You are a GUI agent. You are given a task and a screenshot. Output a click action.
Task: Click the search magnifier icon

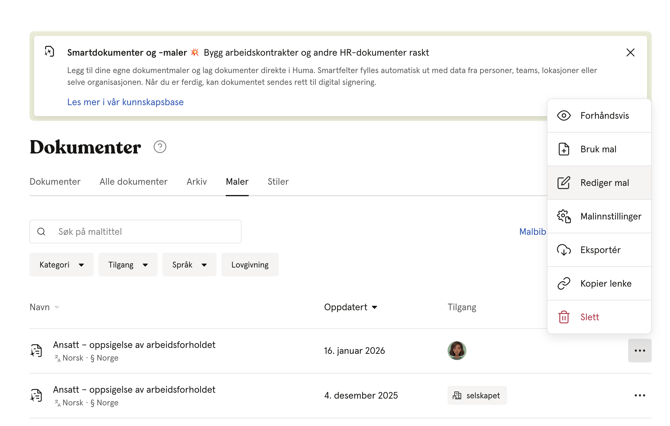click(x=41, y=232)
